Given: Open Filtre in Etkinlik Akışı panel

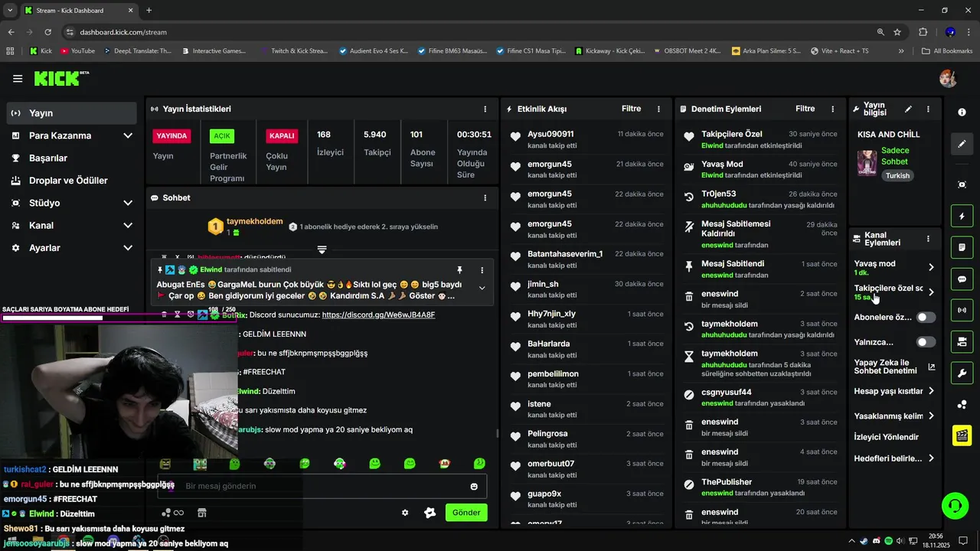Looking at the screenshot, I should (631, 109).
